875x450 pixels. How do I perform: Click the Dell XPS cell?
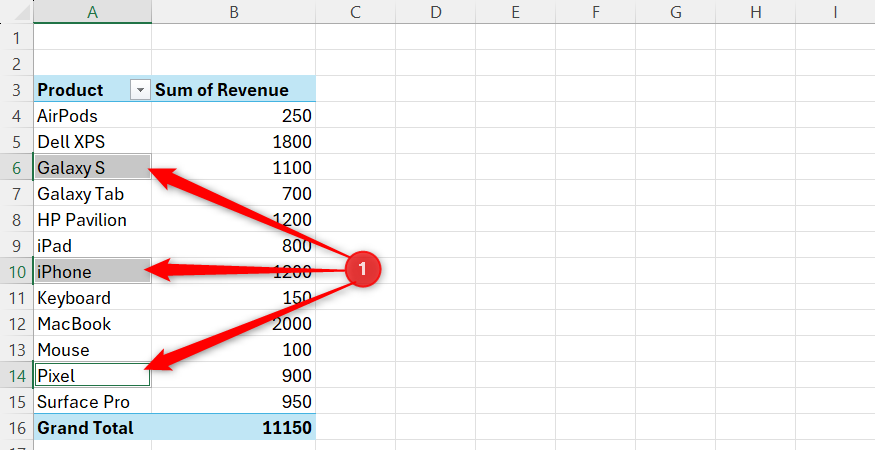click(93, 141)
